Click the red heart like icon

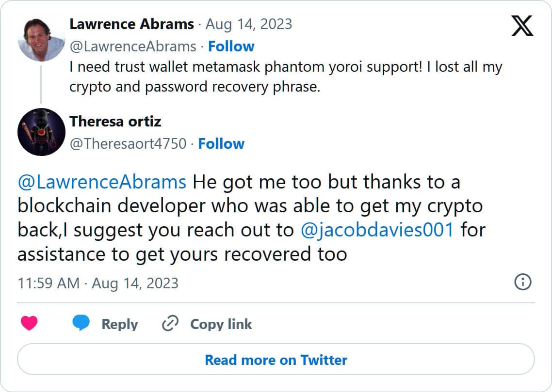pos(30,324)
